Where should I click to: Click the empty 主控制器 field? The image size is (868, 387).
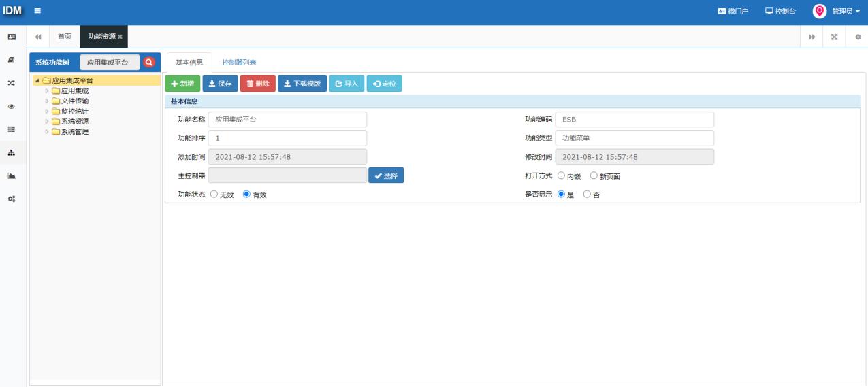(x=287, y=175)
